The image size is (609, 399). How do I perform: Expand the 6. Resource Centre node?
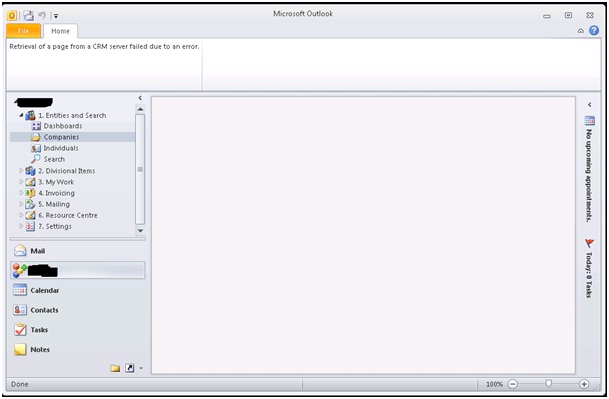[21, 215]
